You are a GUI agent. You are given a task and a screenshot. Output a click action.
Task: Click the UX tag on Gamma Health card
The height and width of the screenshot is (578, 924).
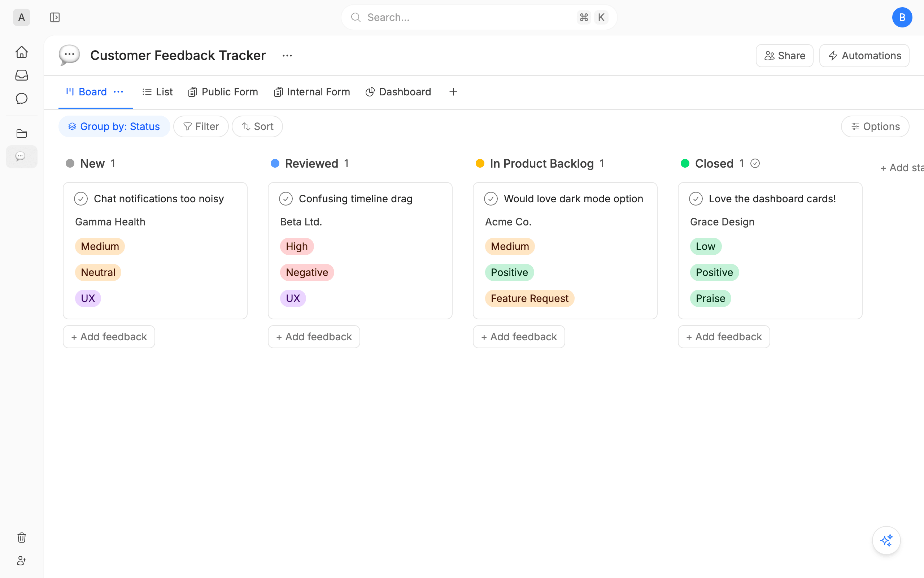[x=88, y=298]
